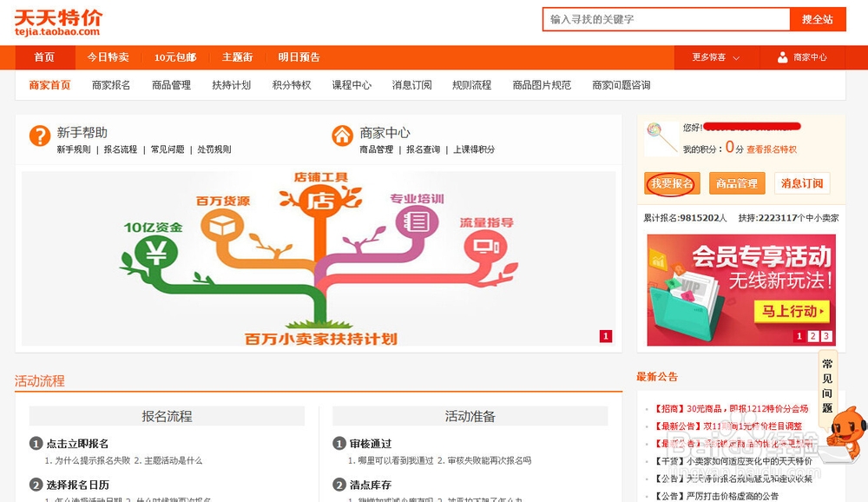Viewport: 868px width, 502px height.
Task: Click the orange 商品管理 button
Action: click(x=737, y=183)
